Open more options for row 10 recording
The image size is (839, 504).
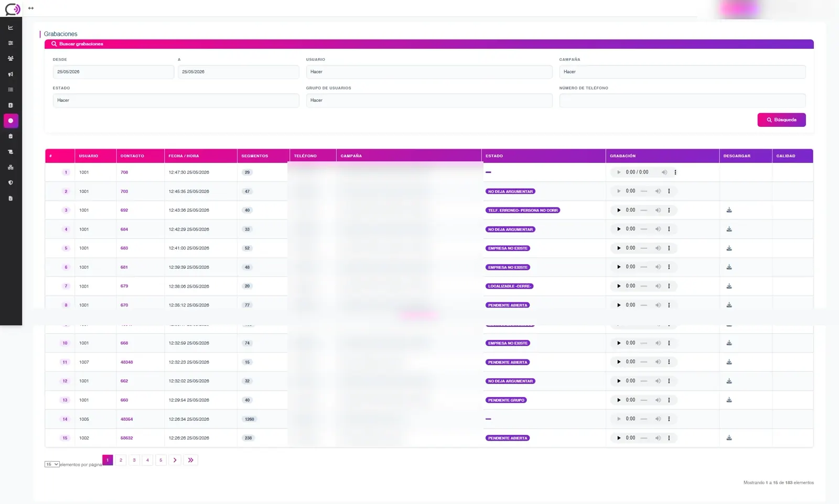pos(669,343)
